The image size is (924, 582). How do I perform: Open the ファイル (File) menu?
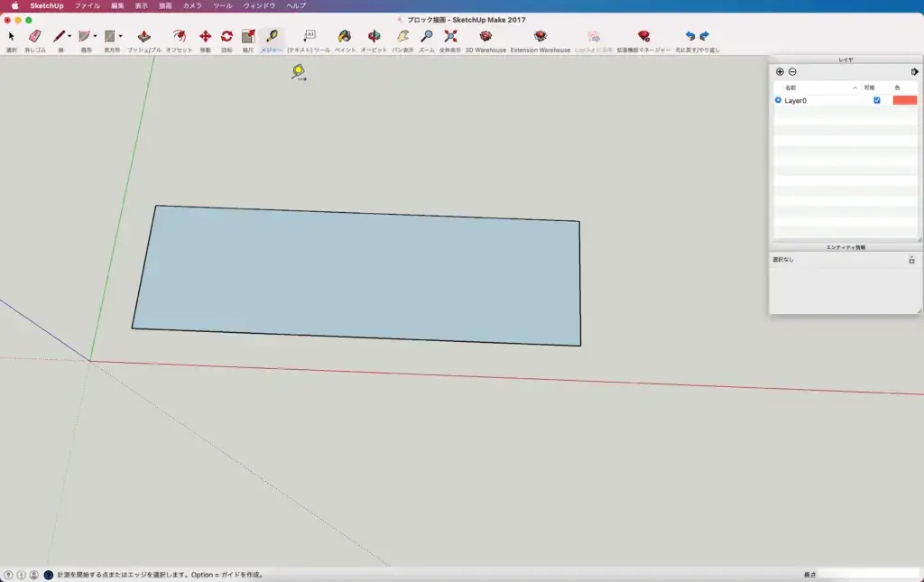click(x=88, y=5)
